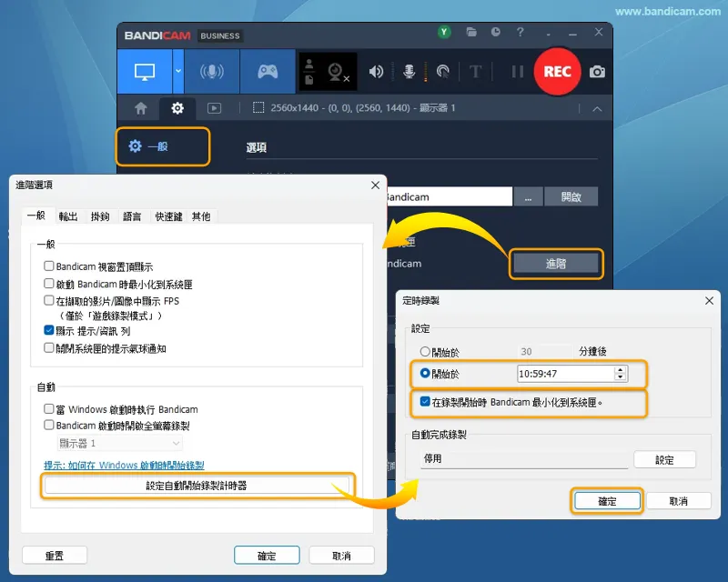Viewport: 728px width, 582px height.
Task: Click 確定 in 定時錄製 dialog
Action: (x=607, y=501)
